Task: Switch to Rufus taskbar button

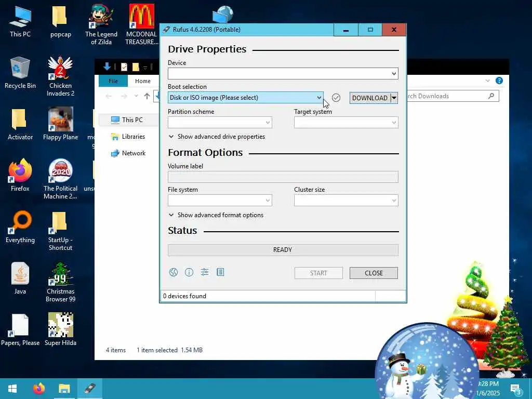Action: click(x=89, y=389)
